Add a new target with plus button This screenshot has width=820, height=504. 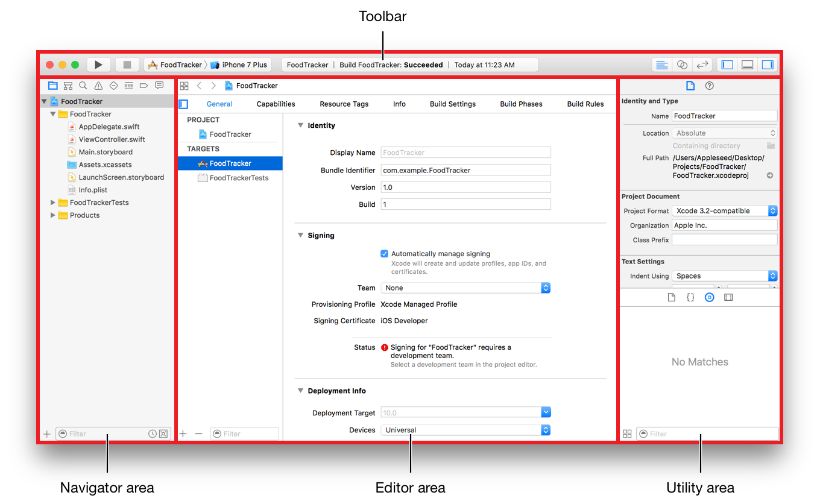[x=183, y=433]
